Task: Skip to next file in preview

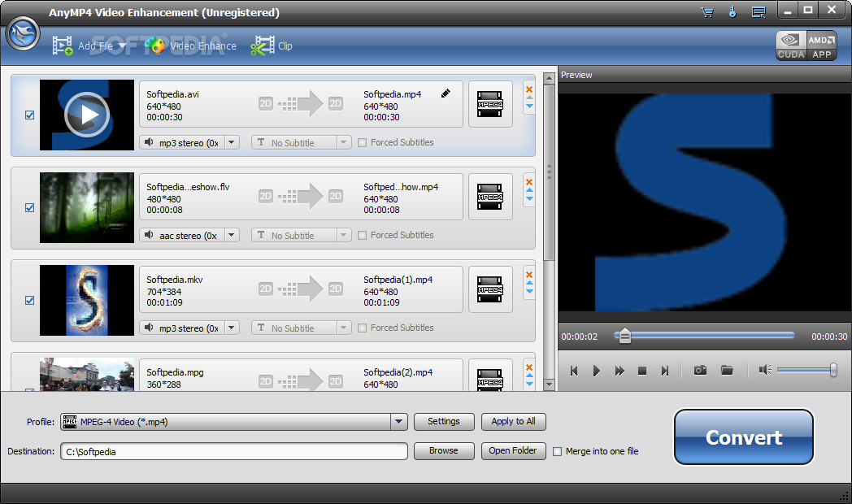Action: [665, 371]
